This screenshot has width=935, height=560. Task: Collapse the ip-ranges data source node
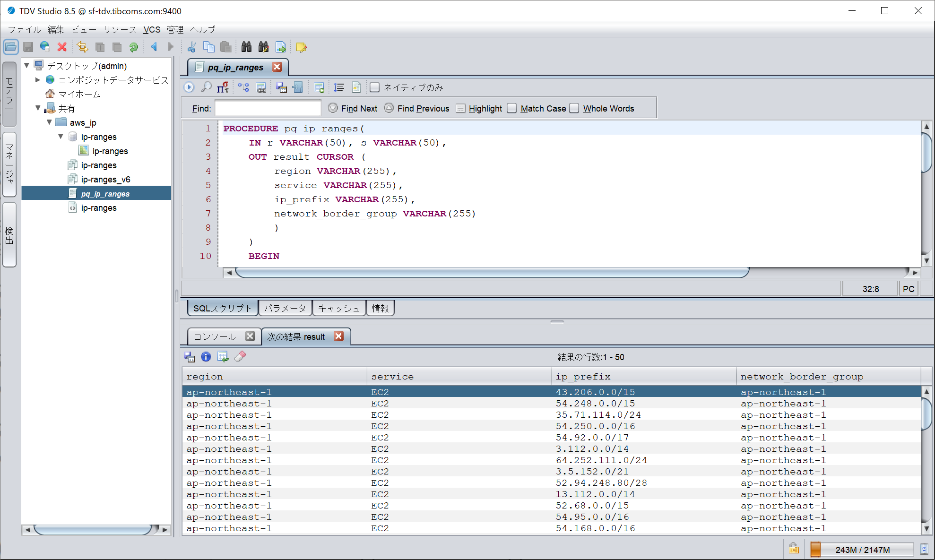[x=61, y=137]
